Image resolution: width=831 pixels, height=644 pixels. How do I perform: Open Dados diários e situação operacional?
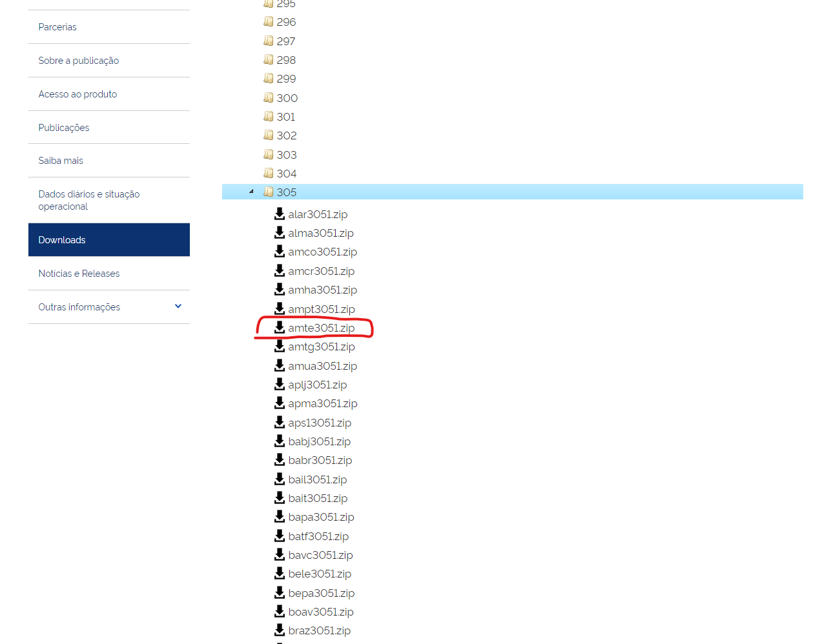coord(89,200)
